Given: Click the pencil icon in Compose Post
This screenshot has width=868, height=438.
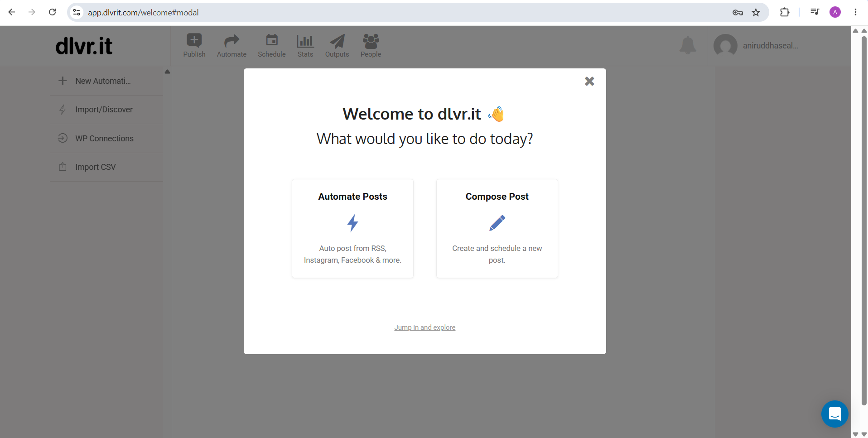Looking at the screenshot, I should 497,223.
